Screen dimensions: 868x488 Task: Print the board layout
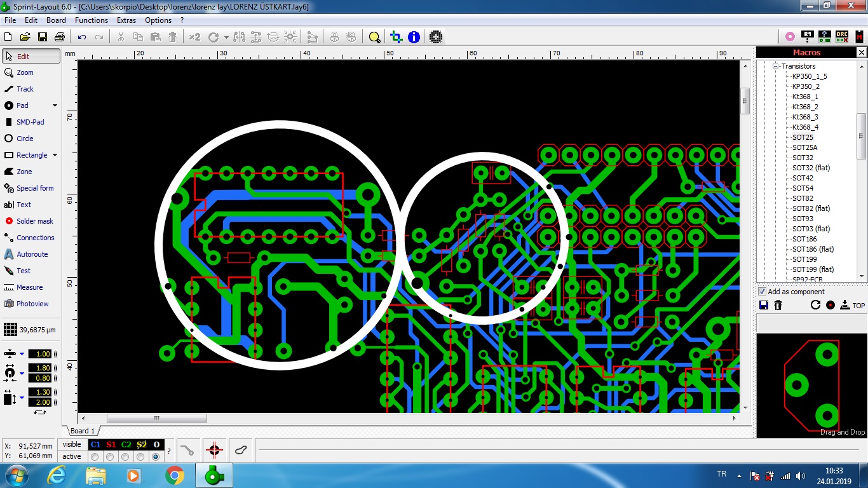pos(60,37)
